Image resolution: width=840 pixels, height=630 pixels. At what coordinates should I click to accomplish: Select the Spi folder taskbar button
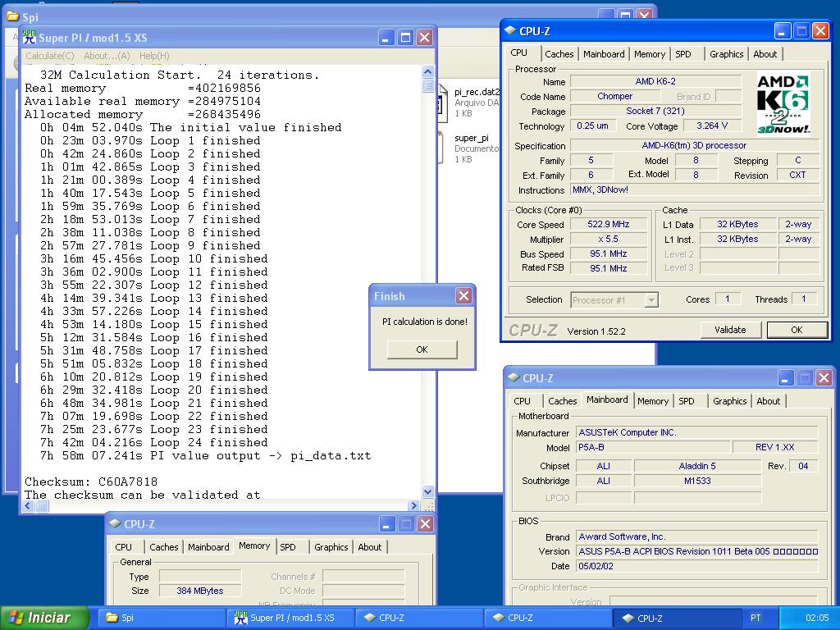click(x=162, y=618)
